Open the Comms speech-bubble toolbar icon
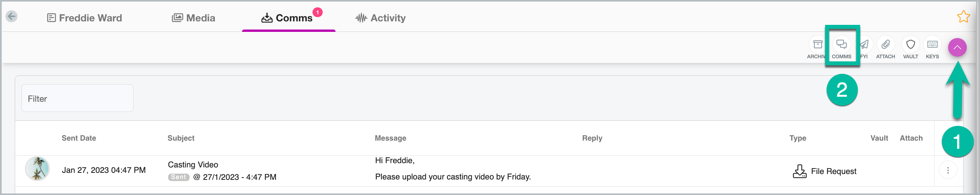The height and width of the screenshot is (195, 980). pyautogui.click(x=841, y=45)
